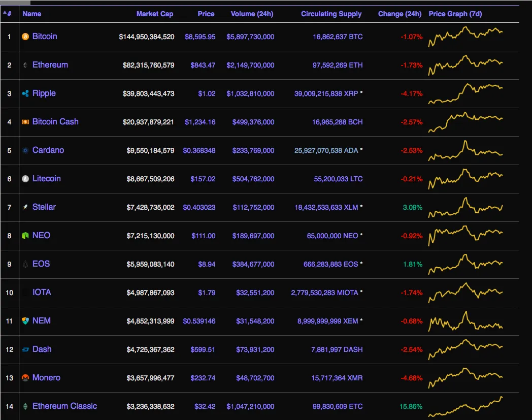532x420 pixels.
Task: Click Stellar change 3.09%
Action: tap(413, 207)
